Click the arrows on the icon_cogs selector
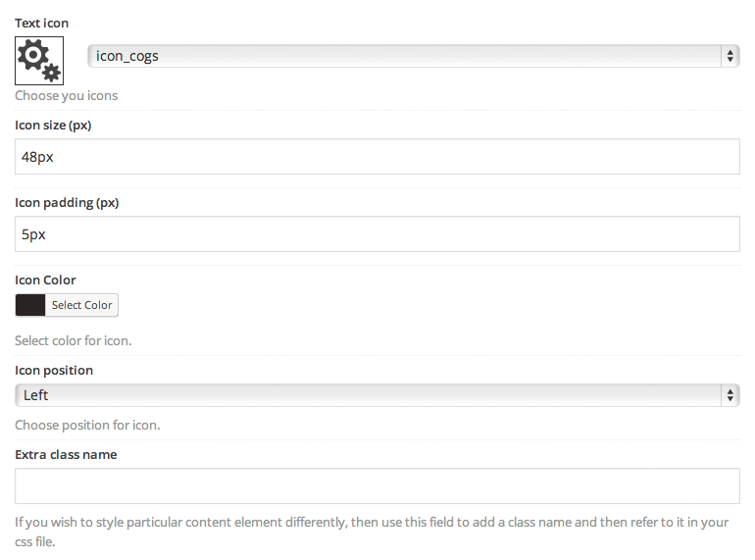 pos(730,56)
